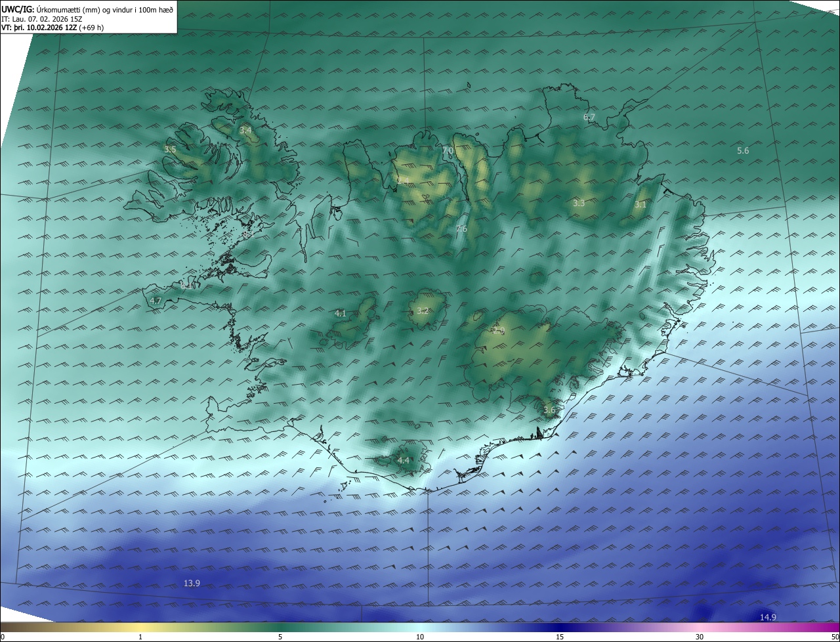840x642 pixels.
Task: Click the colorbar tick label 1
Action: 140,637
